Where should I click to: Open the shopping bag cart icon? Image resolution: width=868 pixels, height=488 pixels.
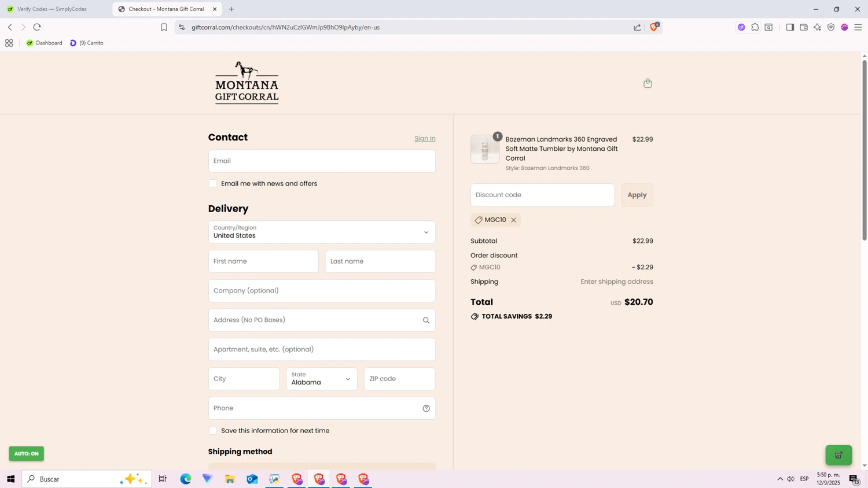click(x=648, y=83)
